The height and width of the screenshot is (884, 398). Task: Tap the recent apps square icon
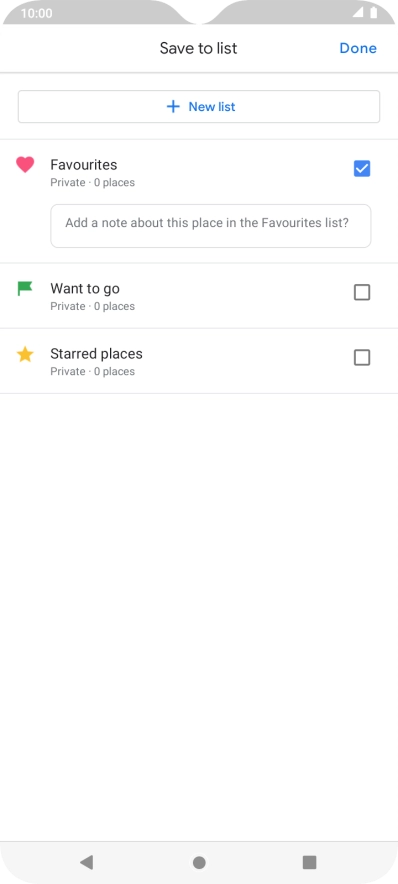tap(309, 862)
